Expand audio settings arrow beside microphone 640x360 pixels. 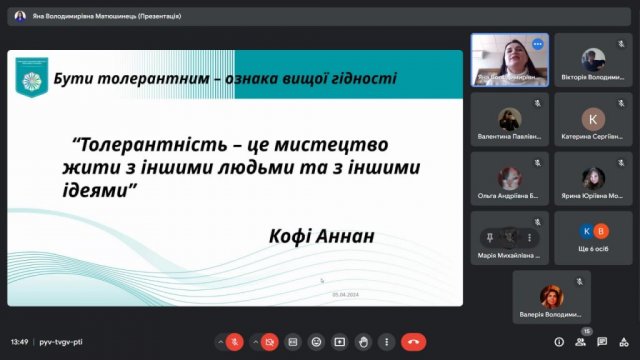pos(220,342)
